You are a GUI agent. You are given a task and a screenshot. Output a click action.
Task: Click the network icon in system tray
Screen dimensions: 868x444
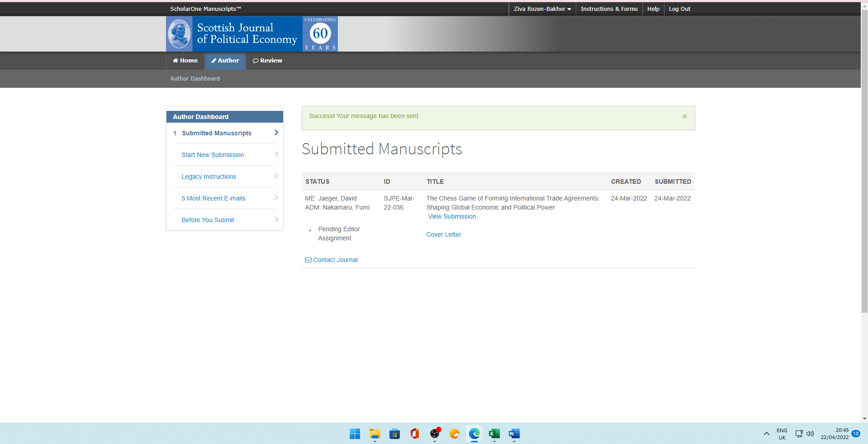799,434
